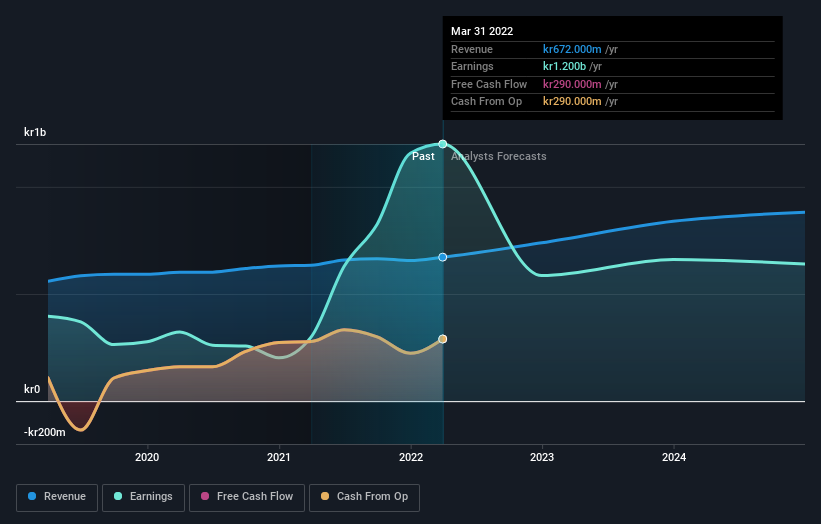Click the kr1.200b earnings value in tooltip
This screenshot has height=524, width=821.
pyautogui.click(x=564, y=66)
